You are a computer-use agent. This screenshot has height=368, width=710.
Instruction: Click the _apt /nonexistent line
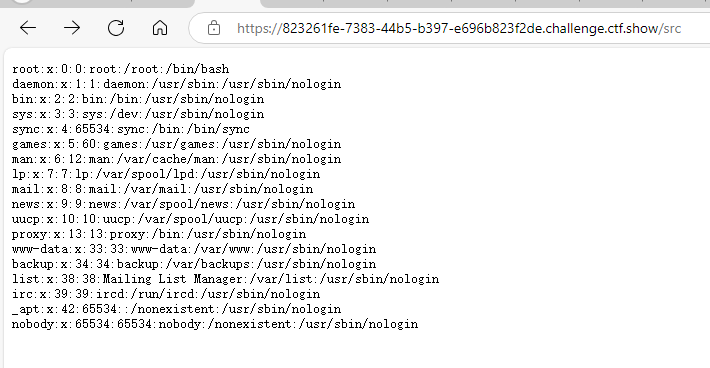coord(177,309)
